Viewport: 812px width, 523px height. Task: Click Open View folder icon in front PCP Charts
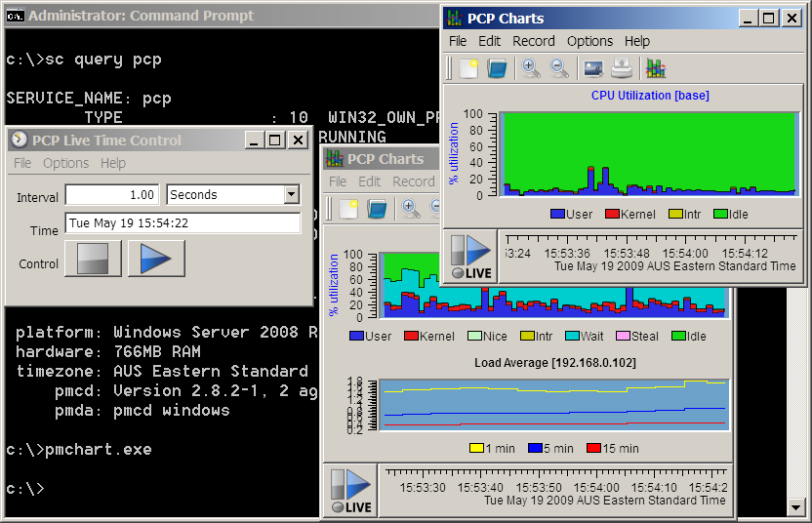[x=497, y=68]
